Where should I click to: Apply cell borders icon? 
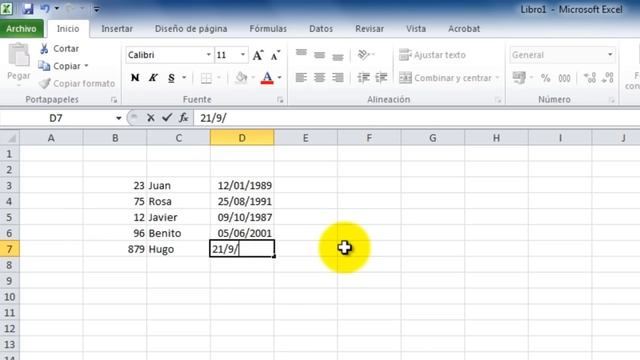coord(207,78)
